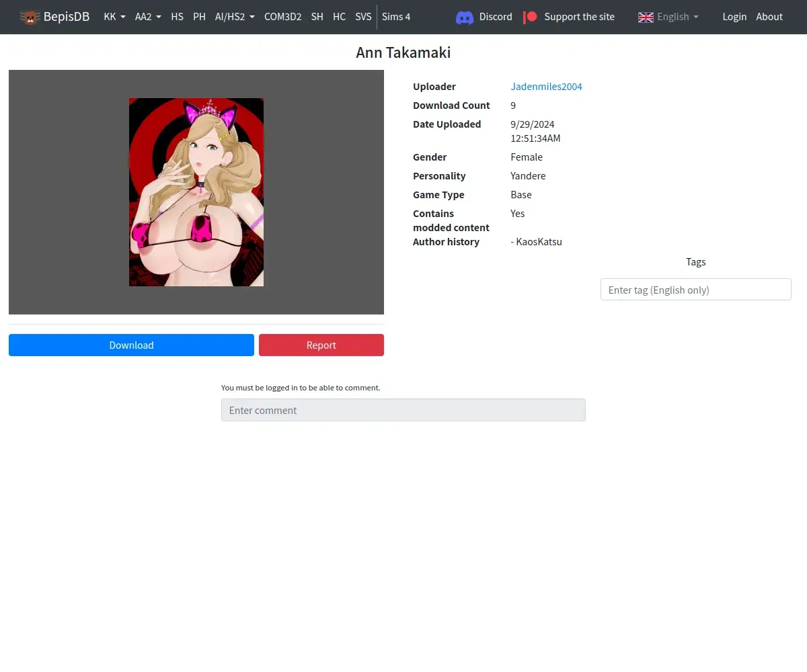Screen dimensions: 807x672
Task: Click the red Patreon support icon
Action: pos(531,17)
